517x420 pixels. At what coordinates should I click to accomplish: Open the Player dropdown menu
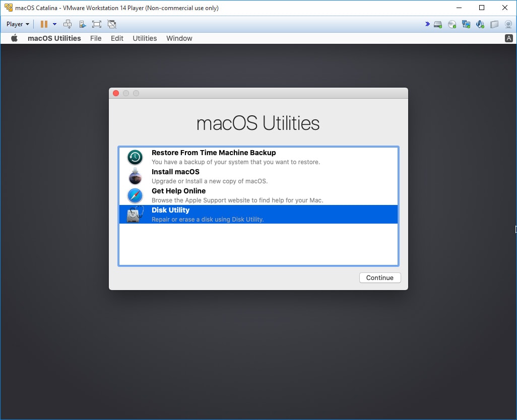(x=17, y=24)
